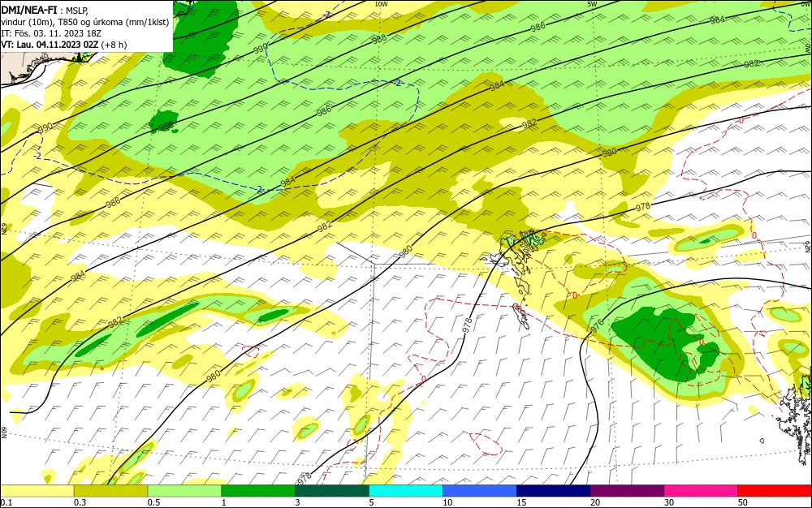Image resolution: width=812 pixels, height=508 pixels.
Task: Select the red 50 mm scale swatch
Action: click(x=775, y=492)
